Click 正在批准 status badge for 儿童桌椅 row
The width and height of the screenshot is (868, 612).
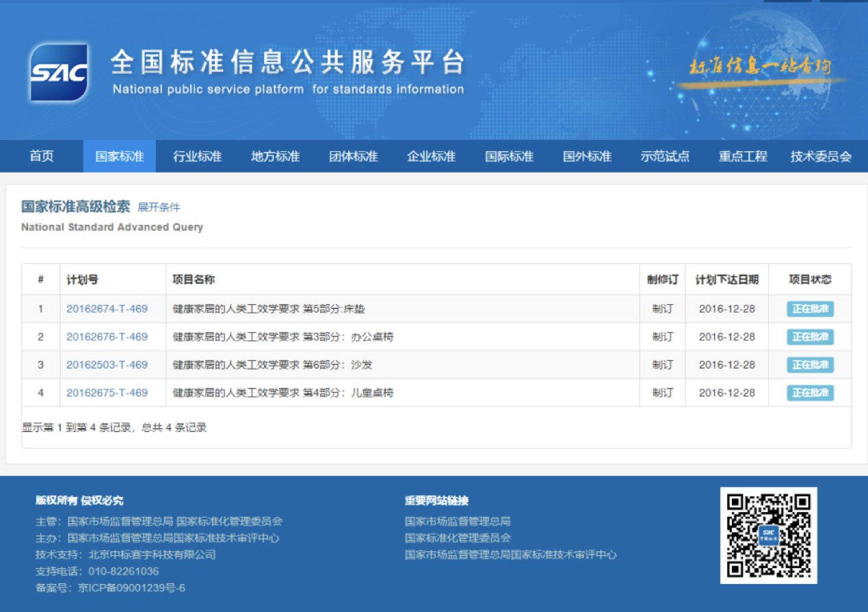810,393
